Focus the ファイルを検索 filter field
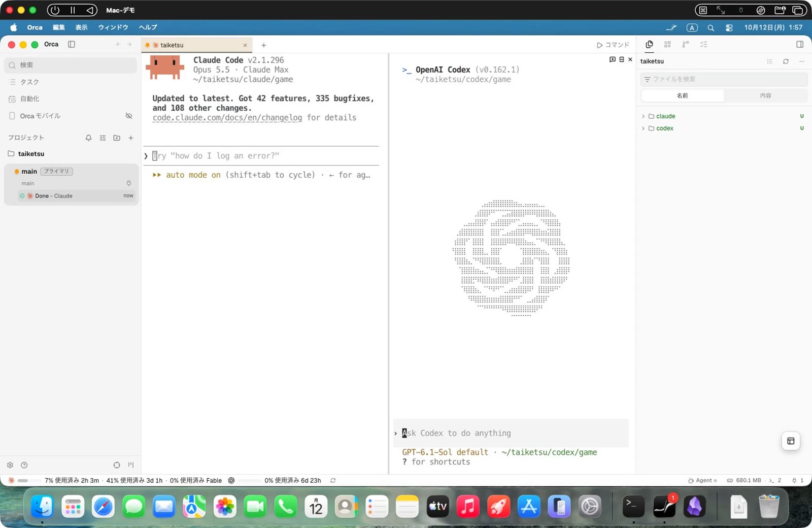812x528 pixels. [724, 79]
